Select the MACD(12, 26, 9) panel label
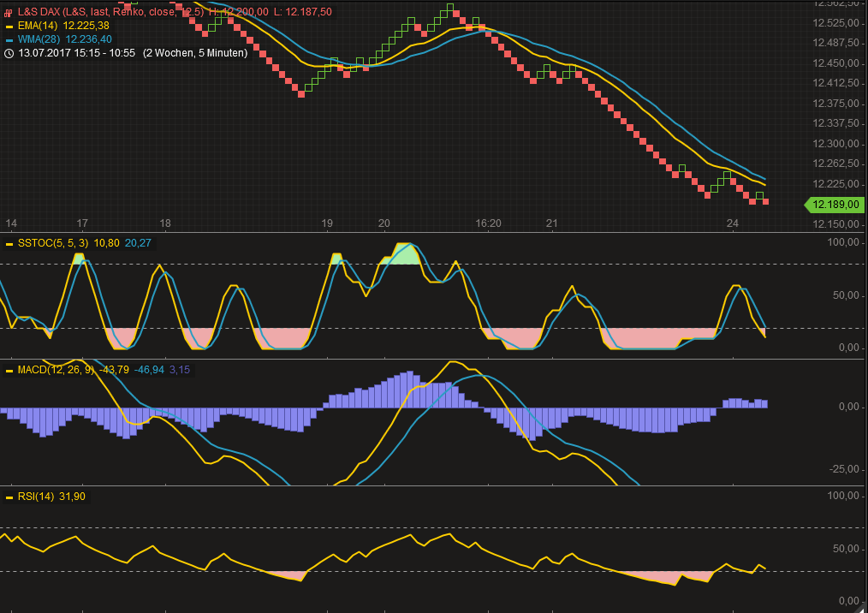 pos(58,371)
